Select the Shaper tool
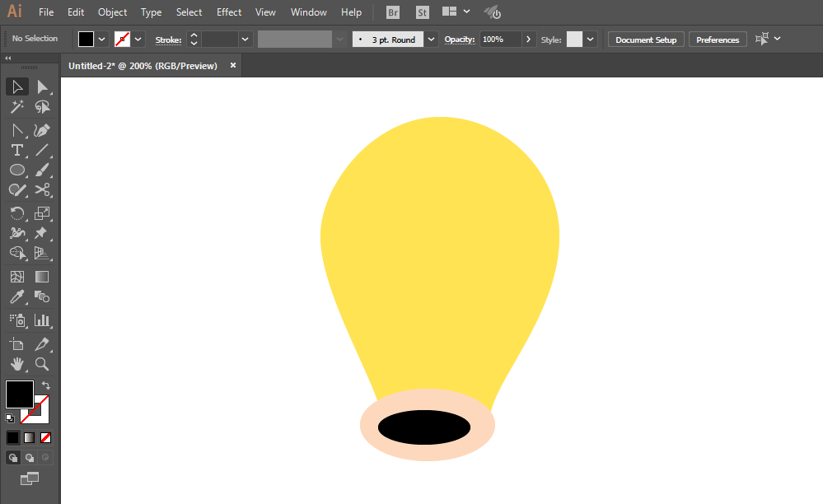The image size is (823, 504). point(16,190)
